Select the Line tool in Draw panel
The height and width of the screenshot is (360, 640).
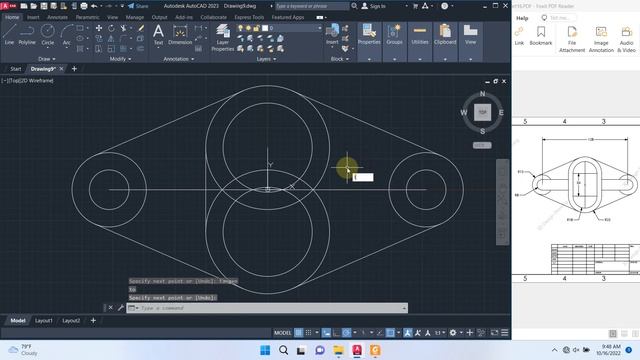(x=9, y=34)
